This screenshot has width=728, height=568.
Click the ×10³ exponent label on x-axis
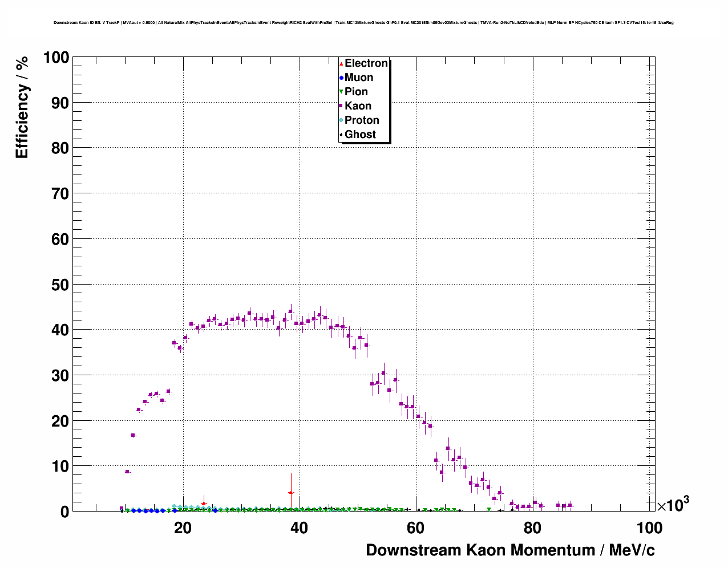tap(673, 504)
